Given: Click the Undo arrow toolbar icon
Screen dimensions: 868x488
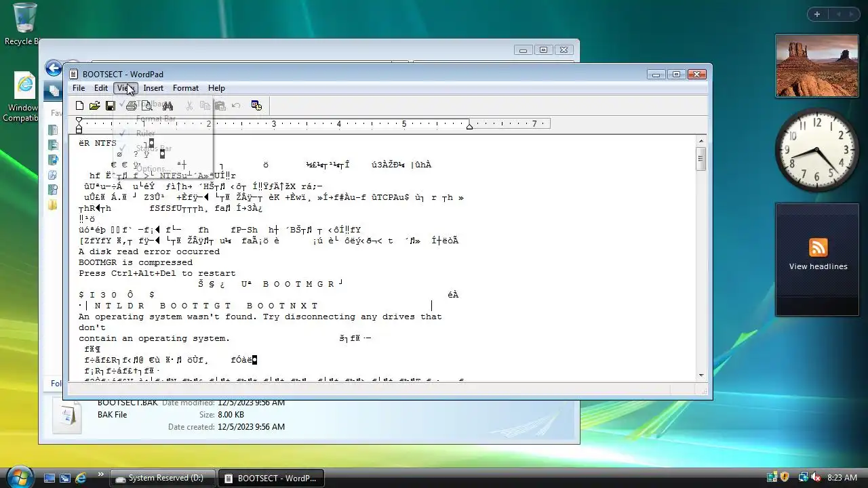Looking at the screenshot, I should click(236, 106).
